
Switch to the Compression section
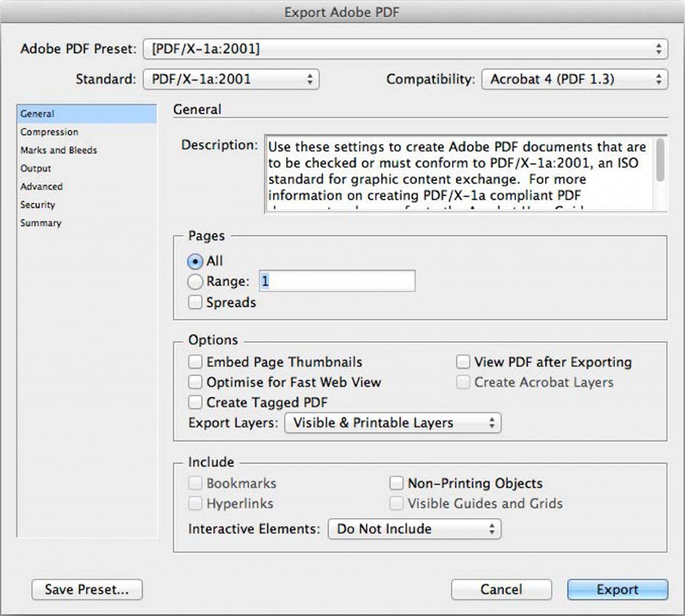pyautogui.click(x=87, y=132)
